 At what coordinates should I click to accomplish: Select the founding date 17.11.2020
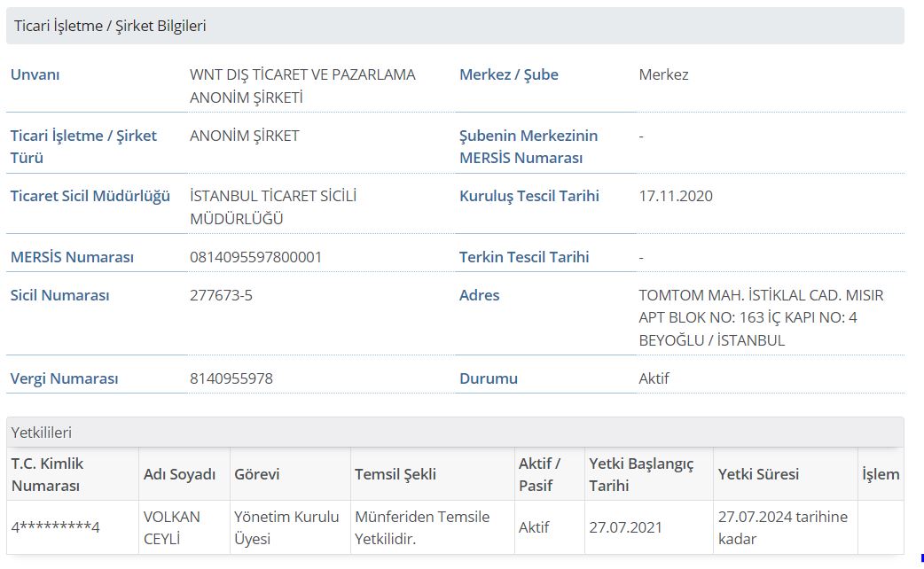[x=675, y=196]
